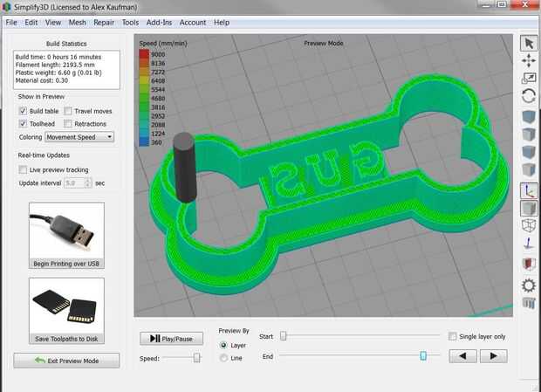Open the View menu
Viewport: 541px width, 392px height.
pyautogui.click(x=53, y=23)
